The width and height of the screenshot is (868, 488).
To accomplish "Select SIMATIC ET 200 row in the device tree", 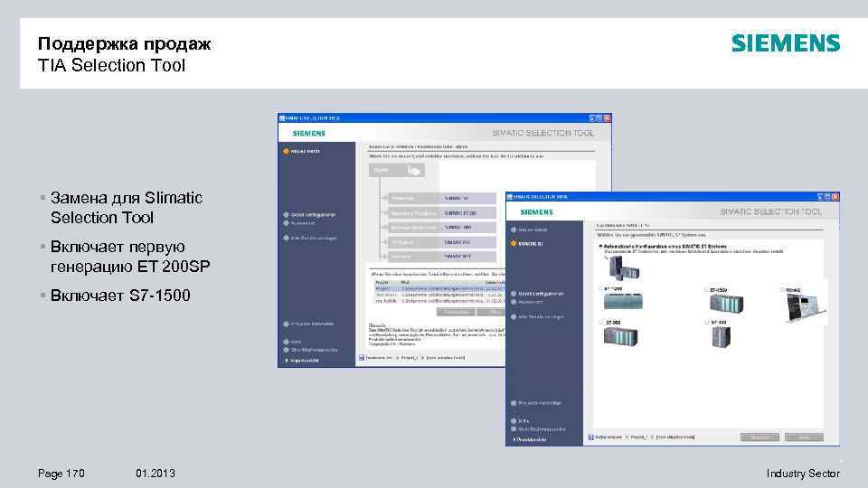I will coord(442,213).
